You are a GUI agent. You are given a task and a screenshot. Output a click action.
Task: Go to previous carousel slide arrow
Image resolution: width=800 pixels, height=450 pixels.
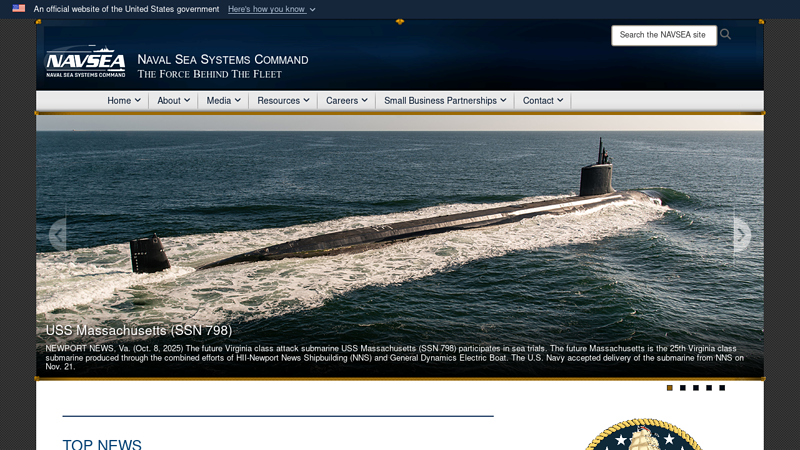tap(58, 235)
